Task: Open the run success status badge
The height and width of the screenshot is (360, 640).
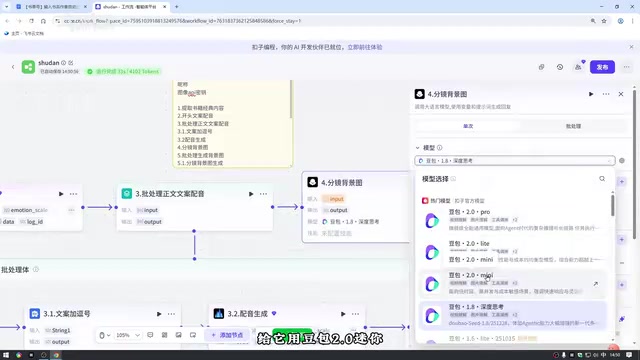Action: pyautogui.click(x=123, y=71)
